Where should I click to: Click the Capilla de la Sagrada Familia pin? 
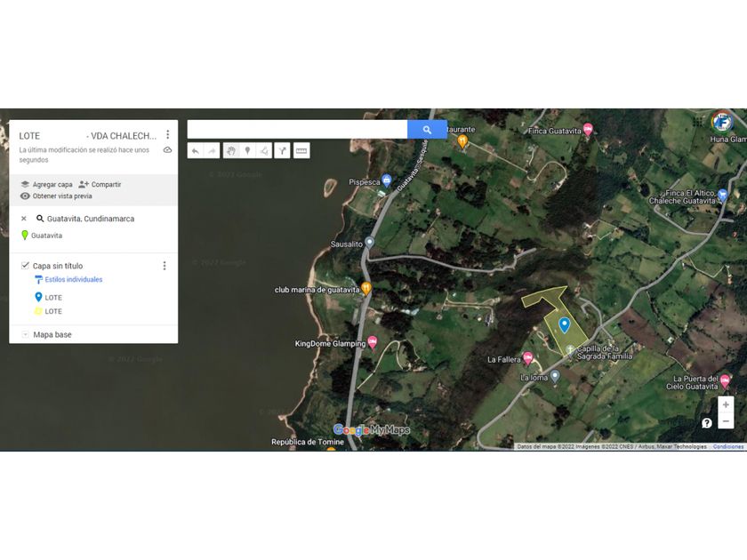[x=570, y=351]
